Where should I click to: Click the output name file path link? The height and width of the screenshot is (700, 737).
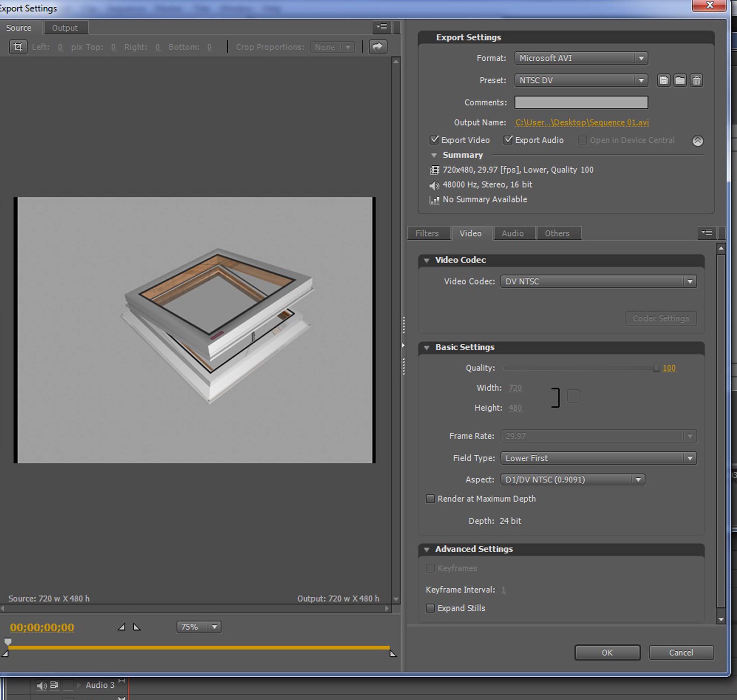582,122
